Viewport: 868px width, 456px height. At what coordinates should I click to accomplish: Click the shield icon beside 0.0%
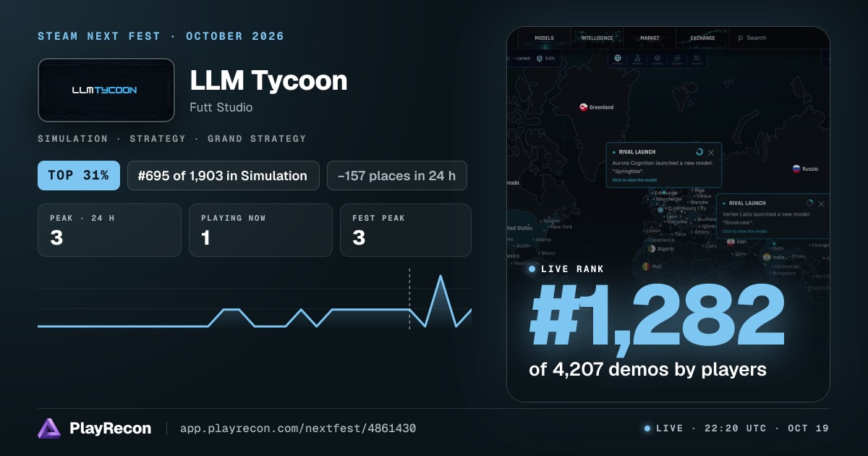click(540, 58)
